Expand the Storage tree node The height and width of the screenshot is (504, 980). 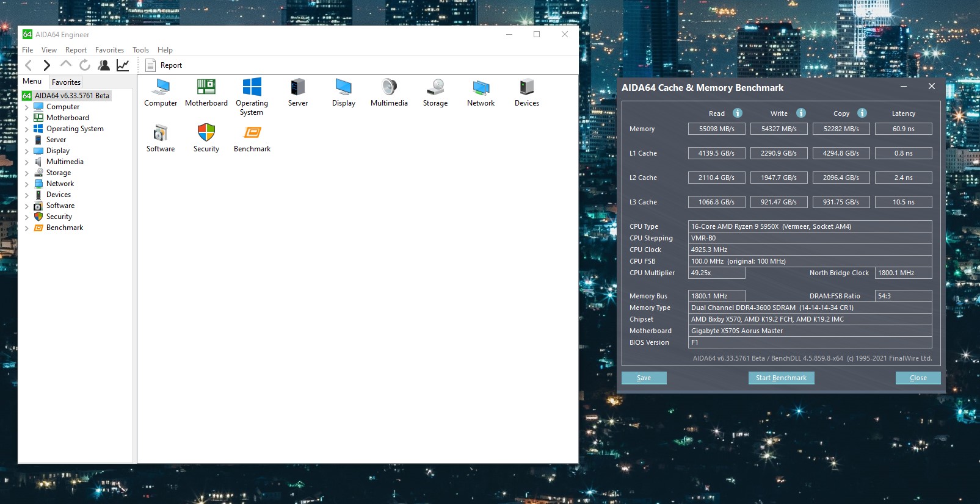[27, 173]
